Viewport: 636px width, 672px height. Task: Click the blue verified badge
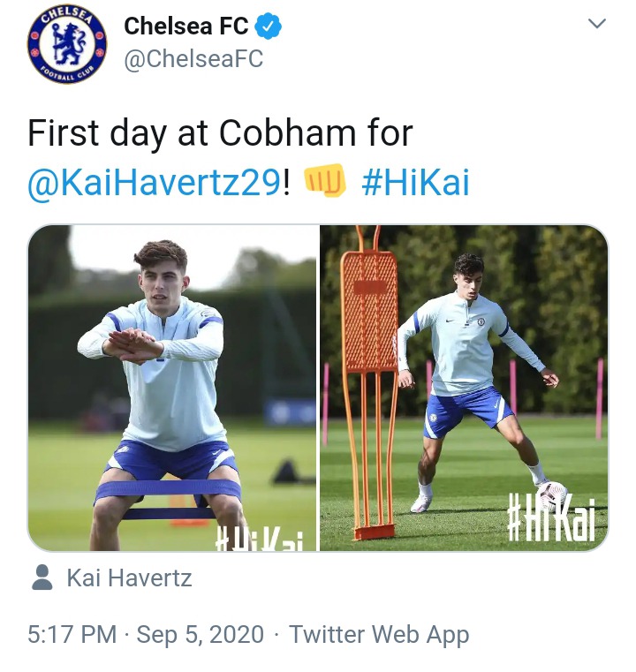[269, 26]
